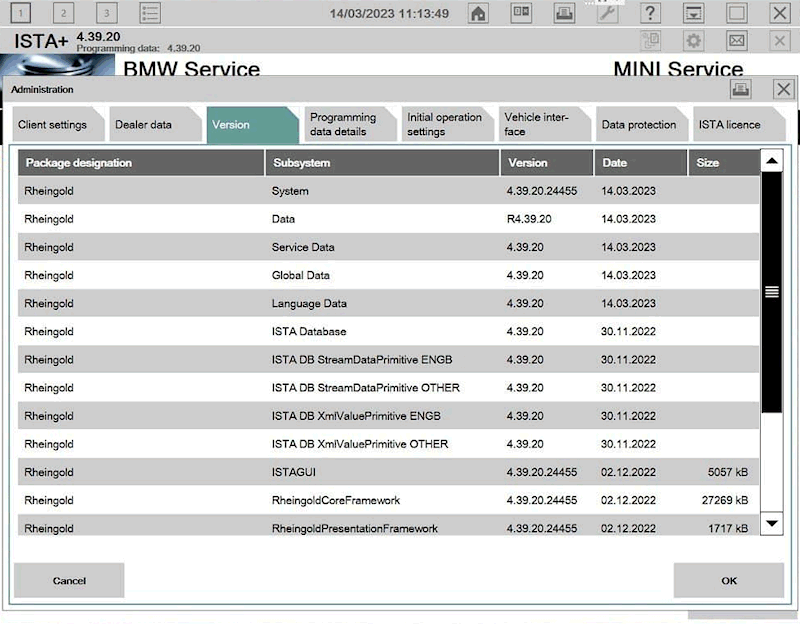Image resolution: width=800 pixels, height=624 pixels.
Task: Click the Home icon in top toolbar
Action: [479, 13]
